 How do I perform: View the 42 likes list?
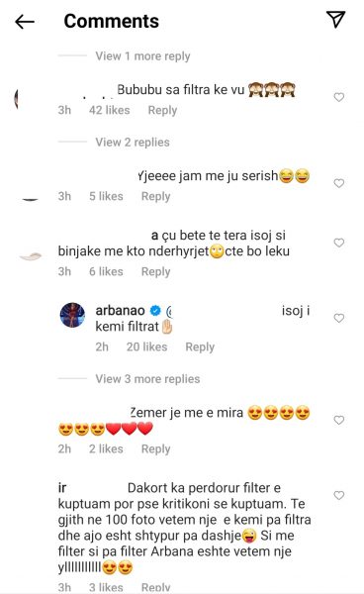(x=110, y=110)
